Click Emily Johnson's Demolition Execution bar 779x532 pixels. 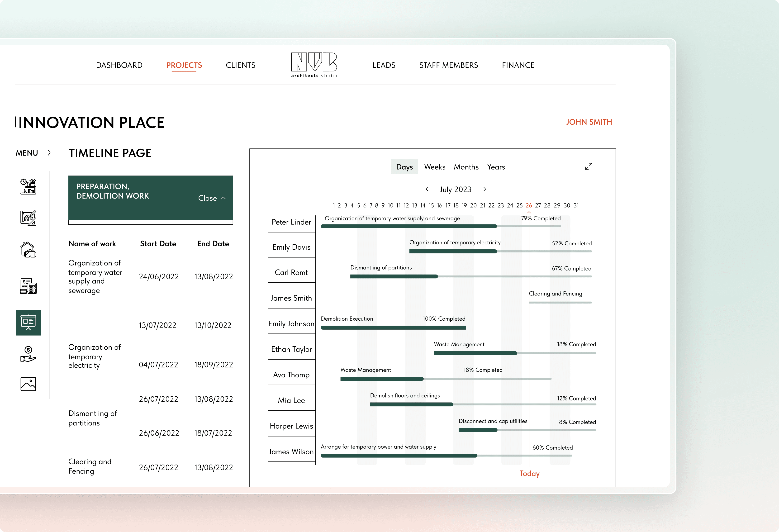(x=393, y=328)
